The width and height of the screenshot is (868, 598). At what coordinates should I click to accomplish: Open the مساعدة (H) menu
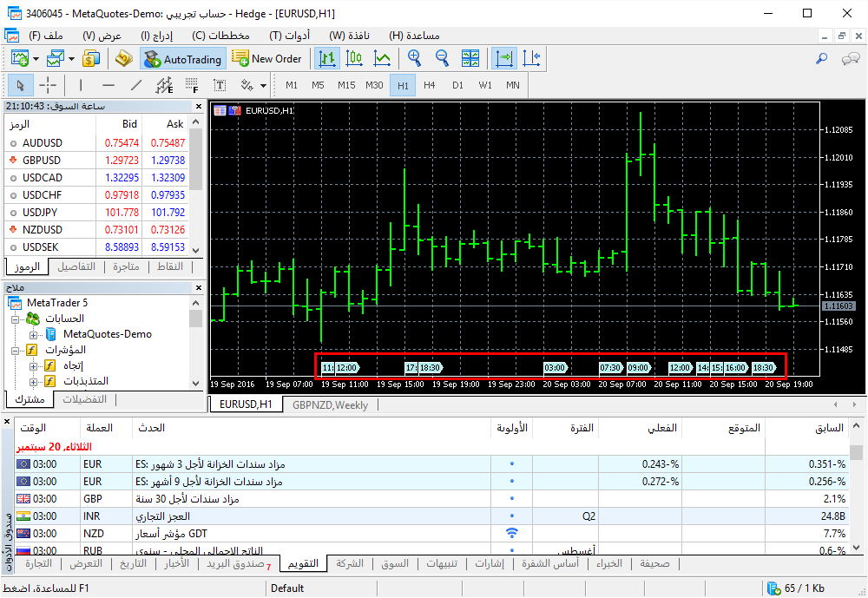(x=414, y=36)
